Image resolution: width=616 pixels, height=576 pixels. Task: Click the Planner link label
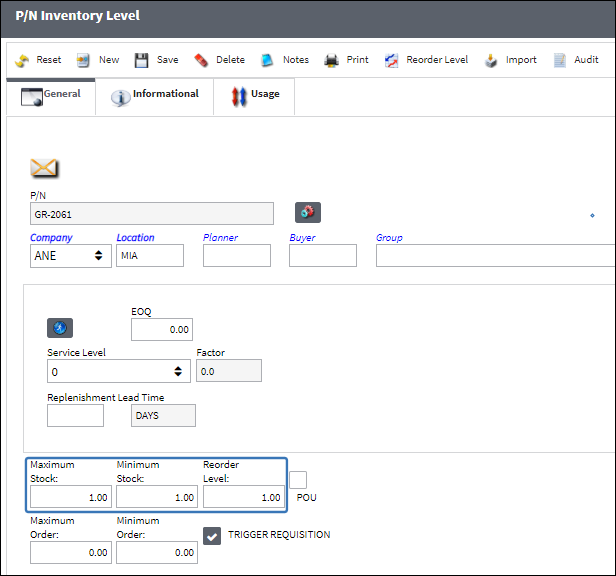220,238
